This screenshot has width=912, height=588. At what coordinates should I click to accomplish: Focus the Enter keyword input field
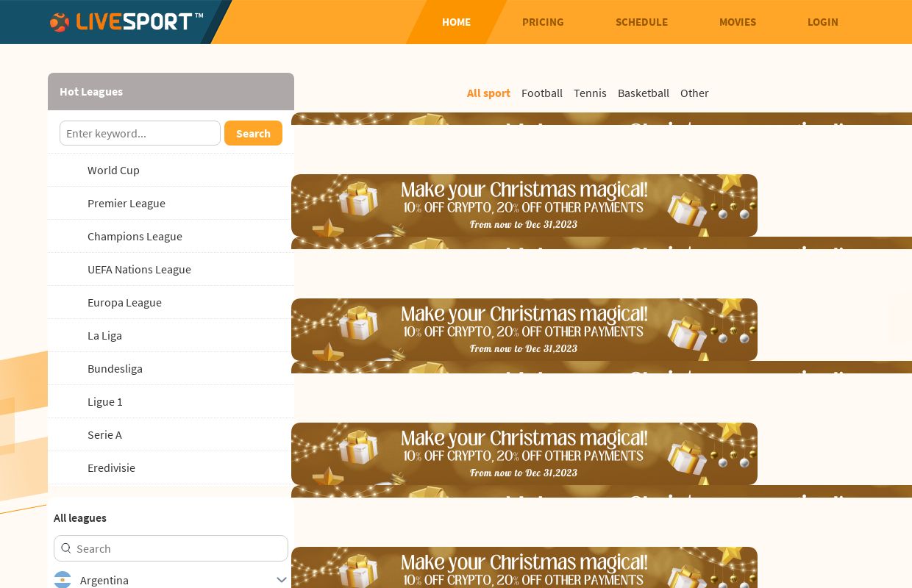[x=140, y=133]
